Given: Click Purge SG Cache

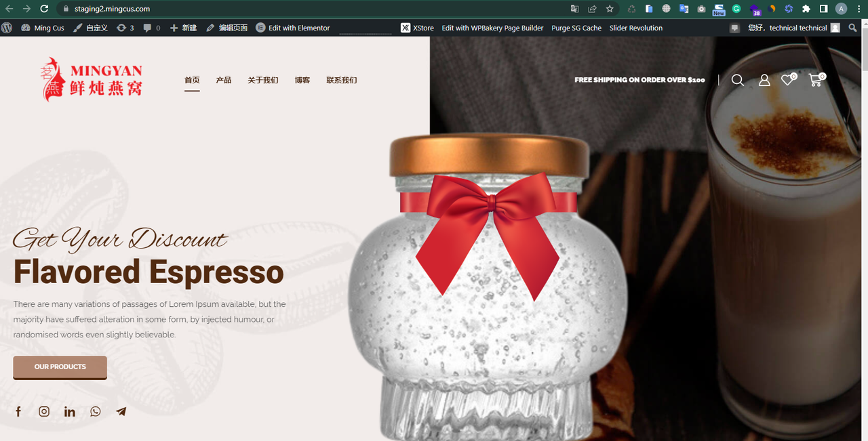Looking at the screenshot, I should point(576,28).
